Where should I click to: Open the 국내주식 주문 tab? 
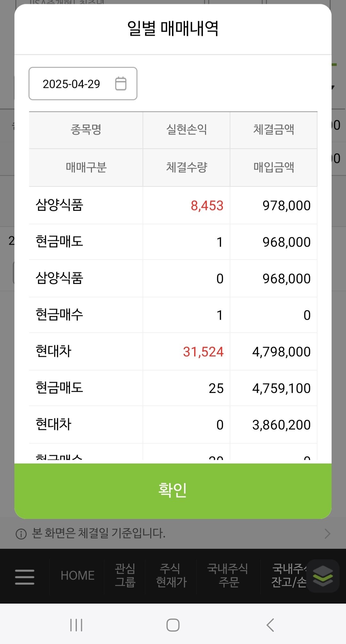(x=228, y=575)
